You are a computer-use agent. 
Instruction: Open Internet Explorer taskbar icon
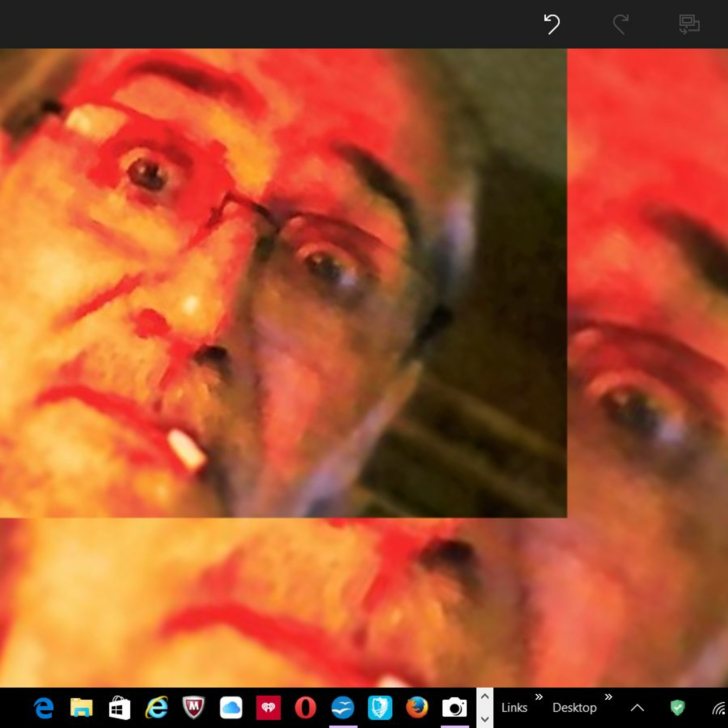(157, 708)
